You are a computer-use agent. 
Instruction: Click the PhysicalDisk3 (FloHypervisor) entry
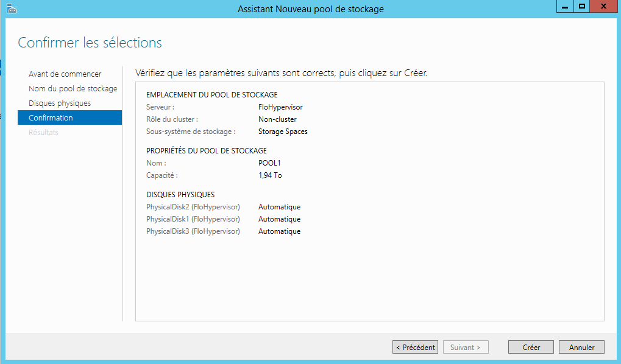tap(193, 231)
